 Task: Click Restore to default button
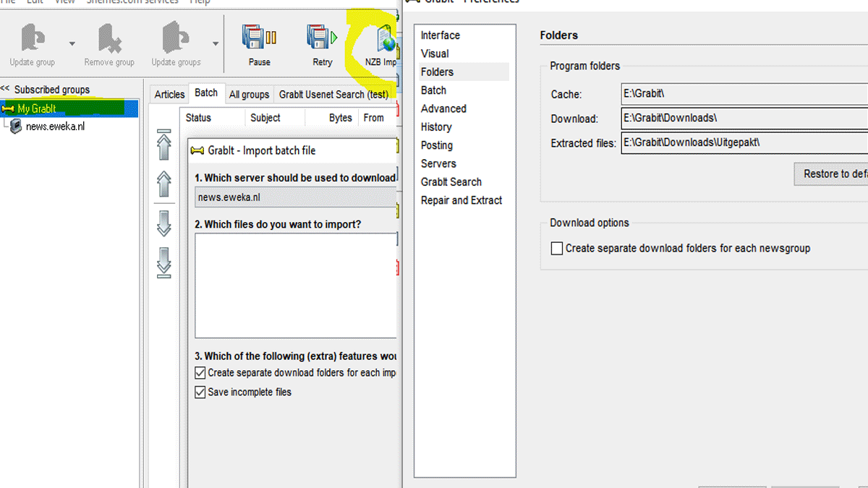pyautogui.click(x=832, y=174)
